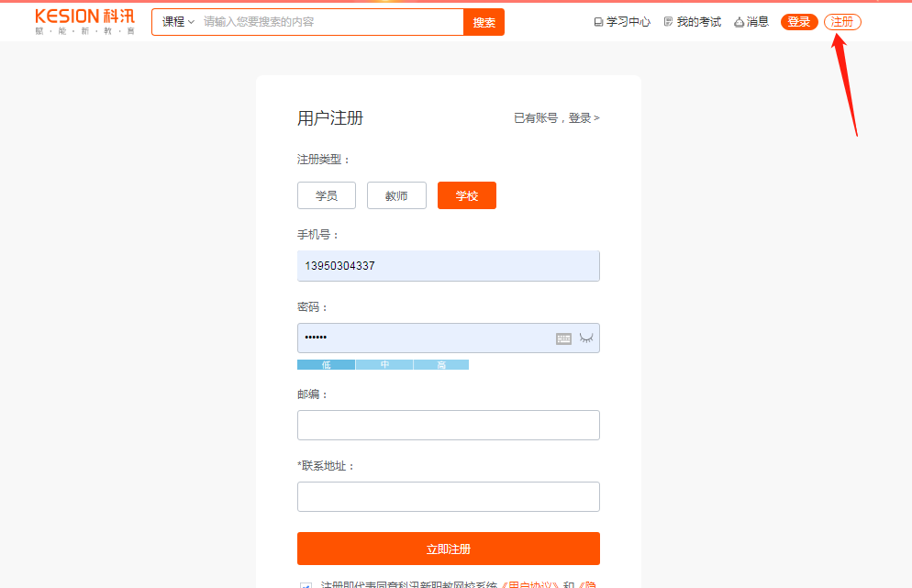Select 学员 registration type

point(326,195)
